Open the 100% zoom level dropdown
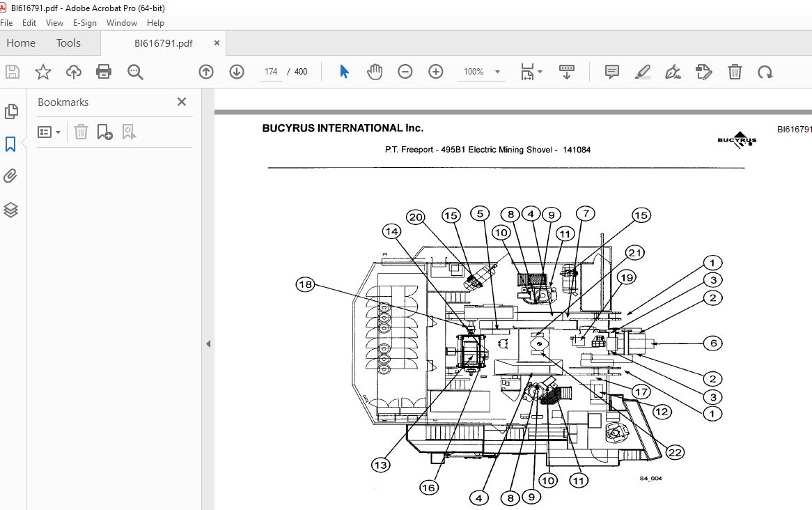This screenshot has height=510, width=812. click(x=498, y=72)
